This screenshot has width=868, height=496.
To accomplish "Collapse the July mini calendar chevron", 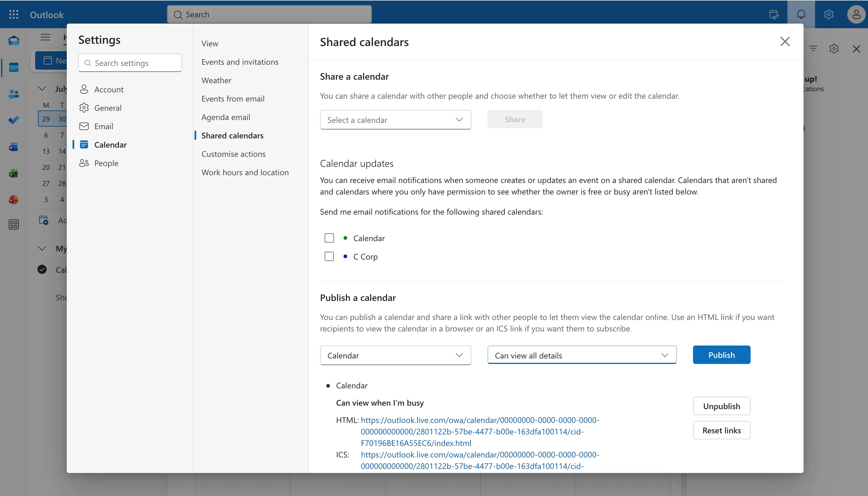I will coord(42,89).
